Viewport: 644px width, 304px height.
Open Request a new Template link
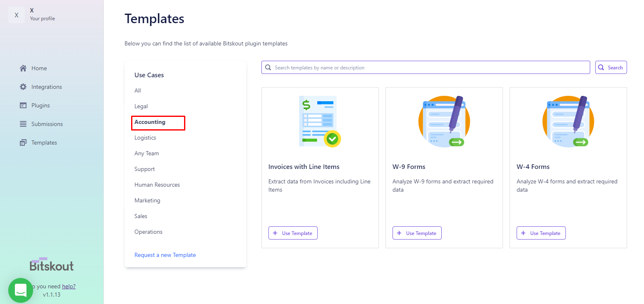coord(165,255)
